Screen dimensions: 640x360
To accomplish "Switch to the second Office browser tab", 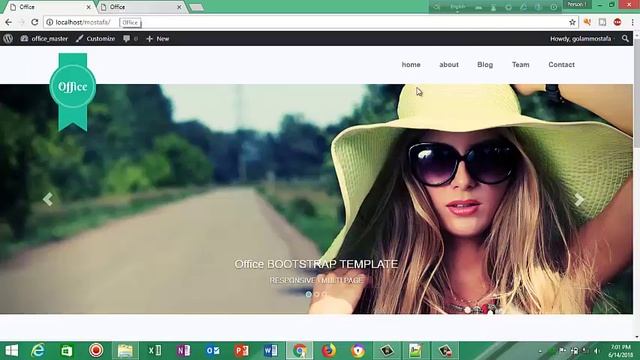I will coord(140,7).
